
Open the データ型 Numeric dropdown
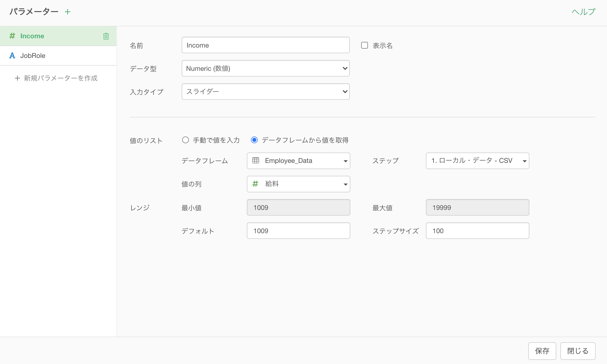click(265, 69)
